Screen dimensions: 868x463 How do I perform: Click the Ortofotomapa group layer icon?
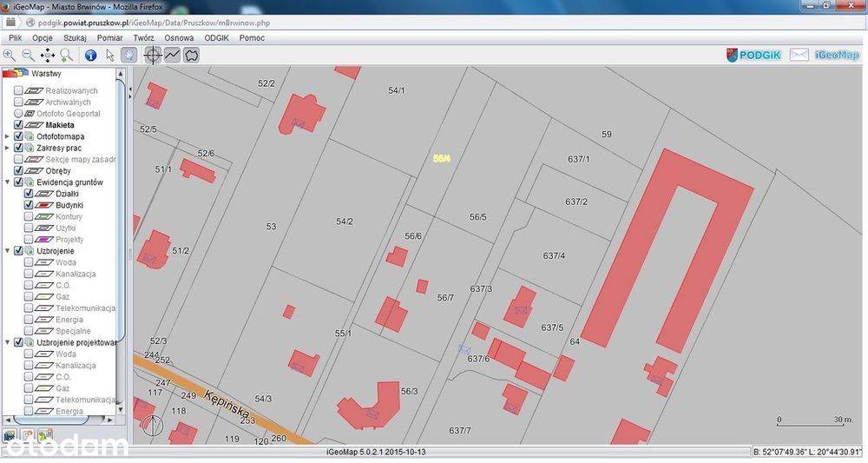(x=30, y=136)
